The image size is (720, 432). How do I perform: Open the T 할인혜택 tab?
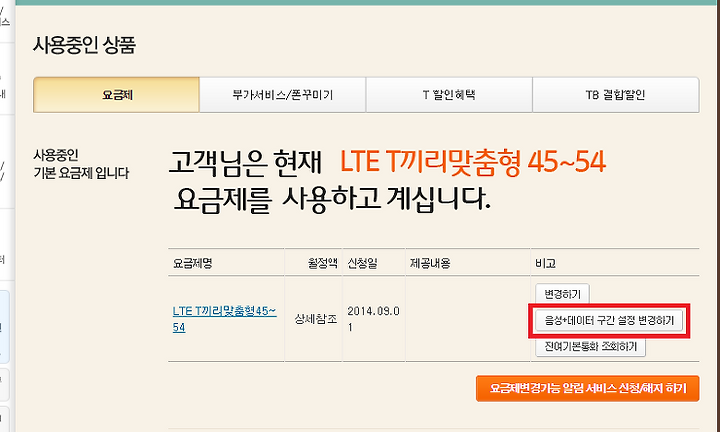coord(449,95)
